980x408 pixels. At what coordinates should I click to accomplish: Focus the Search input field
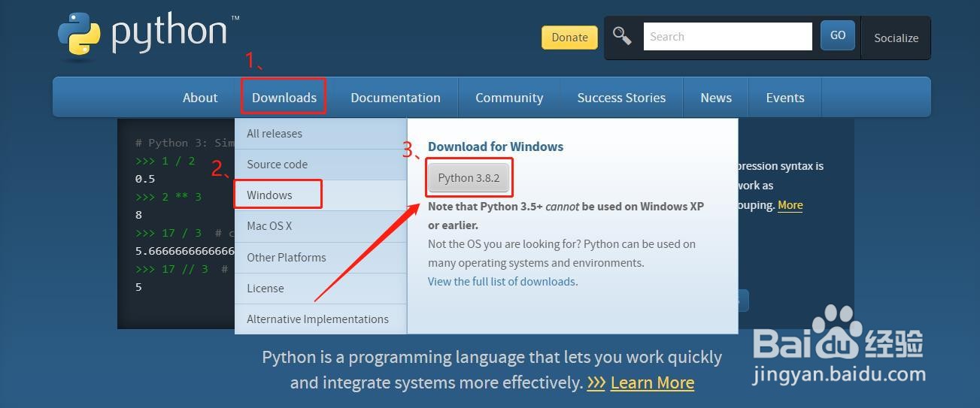727,36
